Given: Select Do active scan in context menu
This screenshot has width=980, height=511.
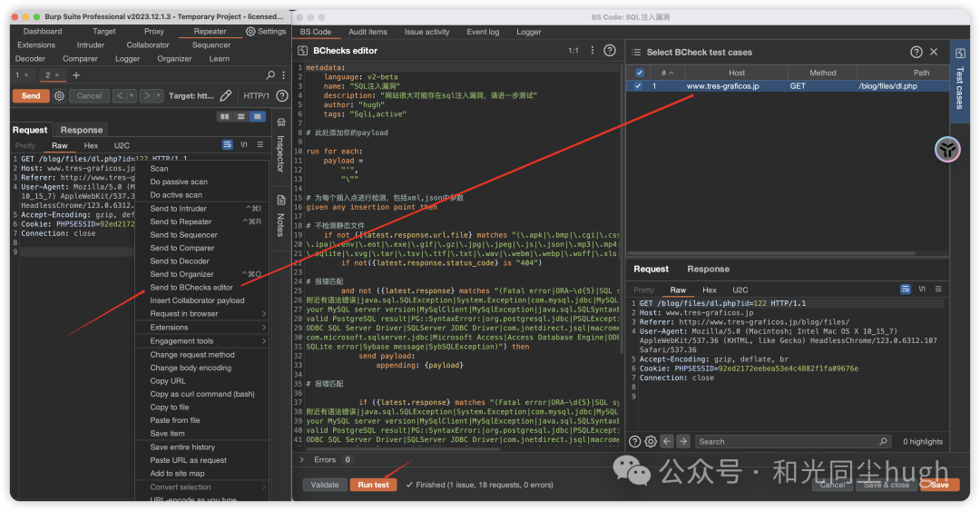Looking at the screenshot, I should coord(176,195).
